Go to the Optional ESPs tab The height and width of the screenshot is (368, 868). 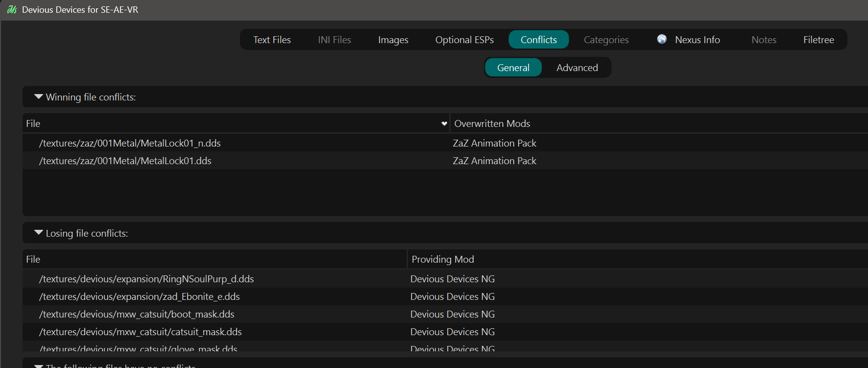click(x=464, y=40)
